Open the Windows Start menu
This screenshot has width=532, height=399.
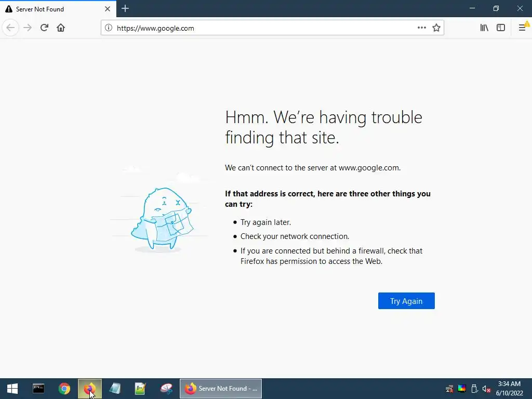(12, 389)
